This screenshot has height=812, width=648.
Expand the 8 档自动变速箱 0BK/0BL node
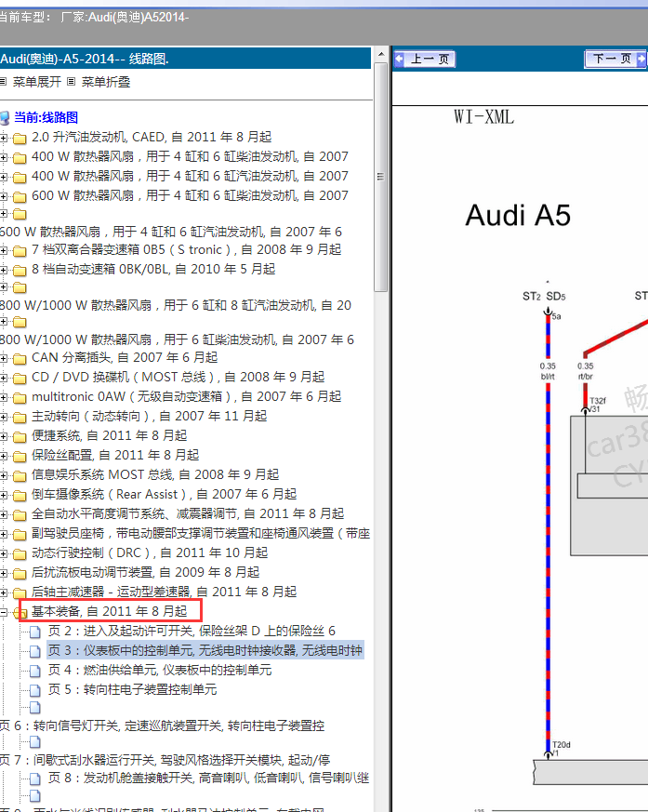[4, 270]
